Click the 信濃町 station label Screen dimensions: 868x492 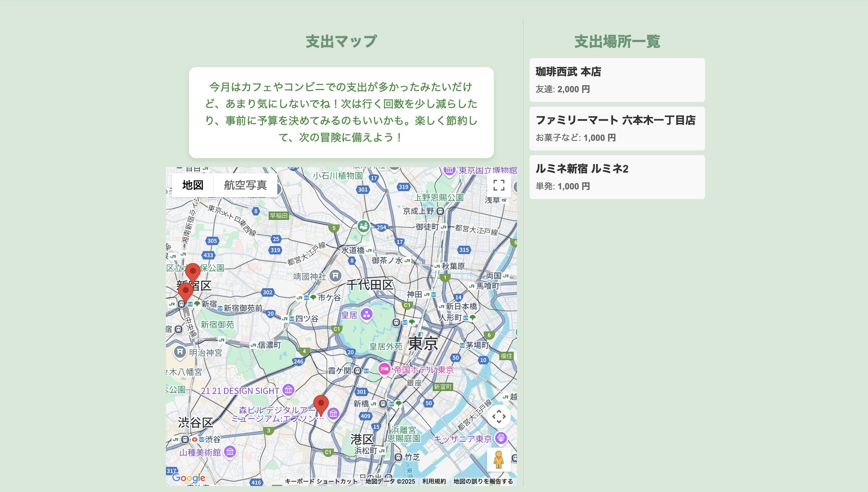[x=269, y=345]
